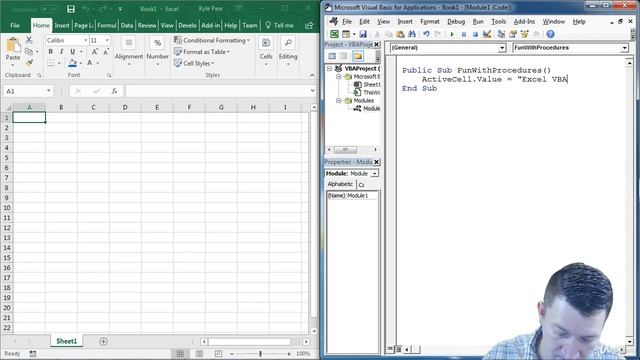This screenshot has height=360, width=640.
Task: Open VBA Help question mark icon
Action: coord(550,34)
